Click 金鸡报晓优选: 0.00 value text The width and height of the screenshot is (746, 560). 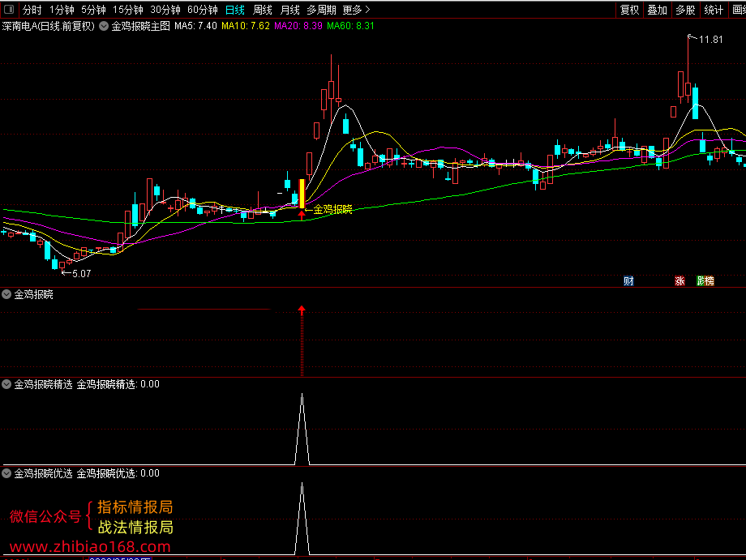[x=118, y=473]
